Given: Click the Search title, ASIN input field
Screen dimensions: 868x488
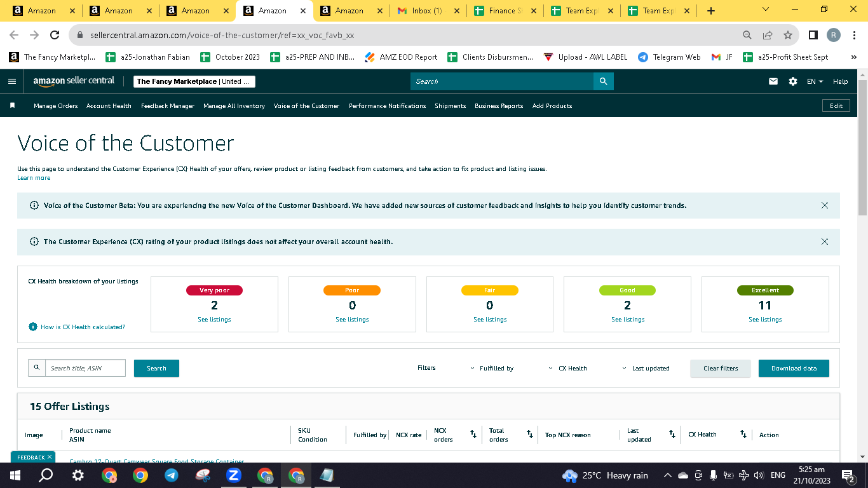Looking at the screenshot, I should click(x=85, y=368).
